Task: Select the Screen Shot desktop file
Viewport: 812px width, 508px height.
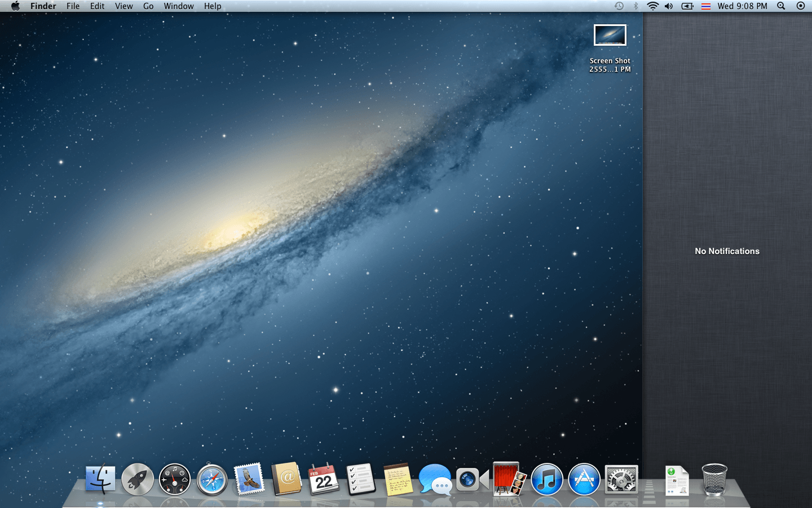Action: point(610,36)
